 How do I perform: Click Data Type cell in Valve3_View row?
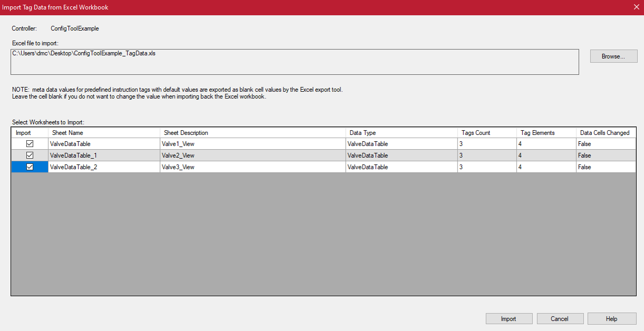[x=402, y=167]
